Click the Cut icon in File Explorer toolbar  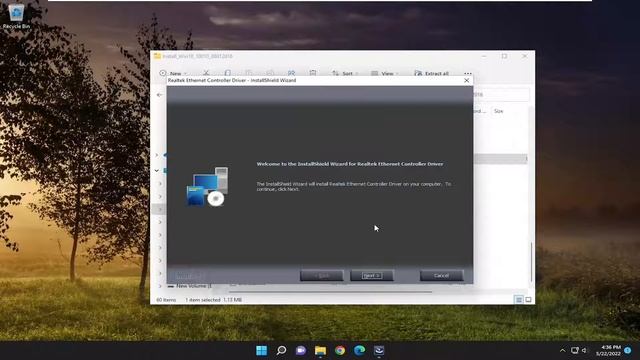[x=207, y=73]
